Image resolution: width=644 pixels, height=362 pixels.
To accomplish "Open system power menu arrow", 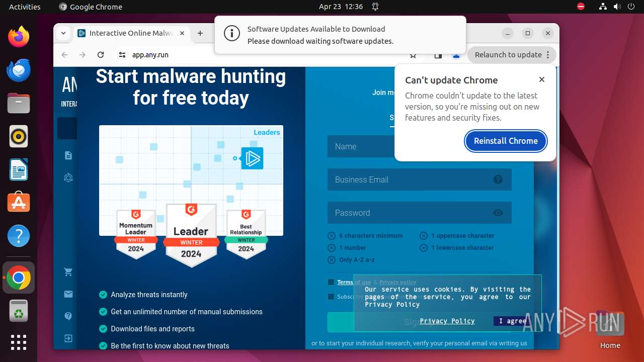I will click(631, 7).
